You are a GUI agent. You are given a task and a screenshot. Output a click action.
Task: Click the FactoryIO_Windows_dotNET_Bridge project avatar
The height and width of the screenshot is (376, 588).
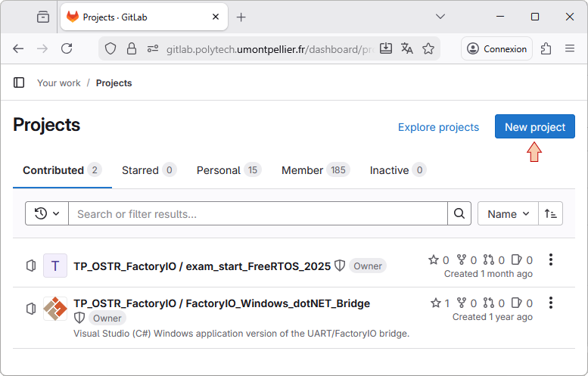point(55,308)
